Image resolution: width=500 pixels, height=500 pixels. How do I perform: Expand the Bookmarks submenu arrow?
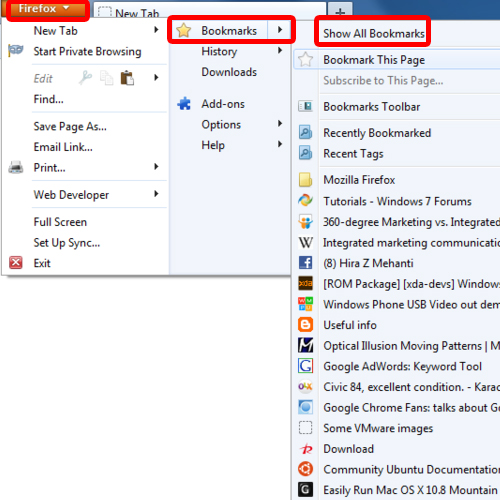(x=280, y=30)
